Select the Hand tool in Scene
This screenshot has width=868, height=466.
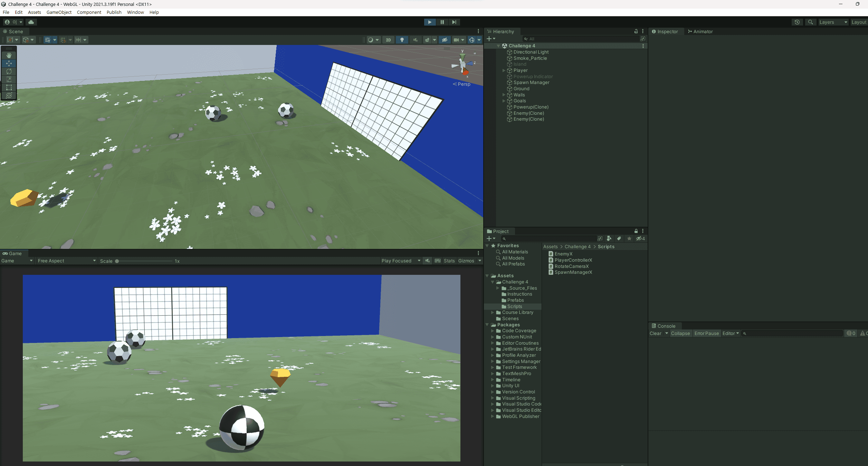(x=9, y=55)
